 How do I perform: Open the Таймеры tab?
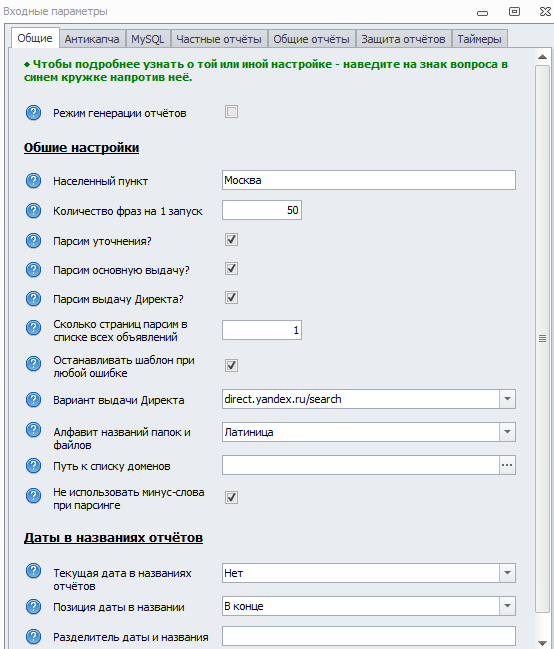[x=479, y=39]
